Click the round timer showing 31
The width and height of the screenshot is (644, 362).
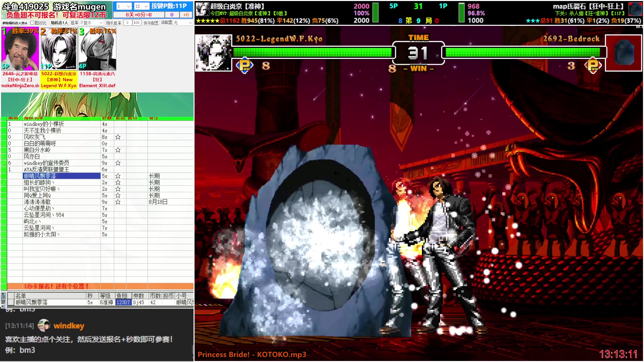418,53
